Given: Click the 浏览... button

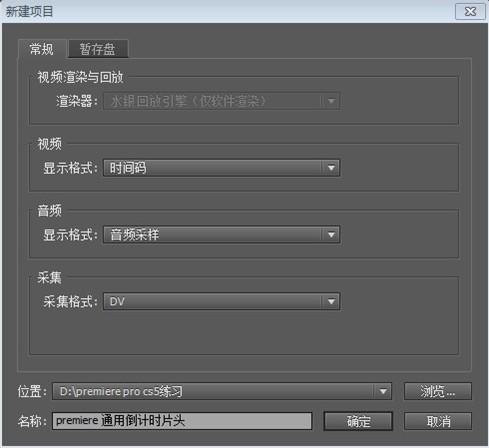Looking at the screenshot, I should [x=438, y=391].
